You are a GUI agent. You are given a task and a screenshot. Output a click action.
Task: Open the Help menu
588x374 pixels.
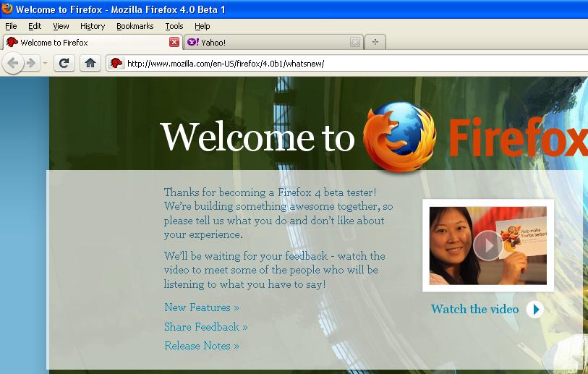tap(202, 26)
